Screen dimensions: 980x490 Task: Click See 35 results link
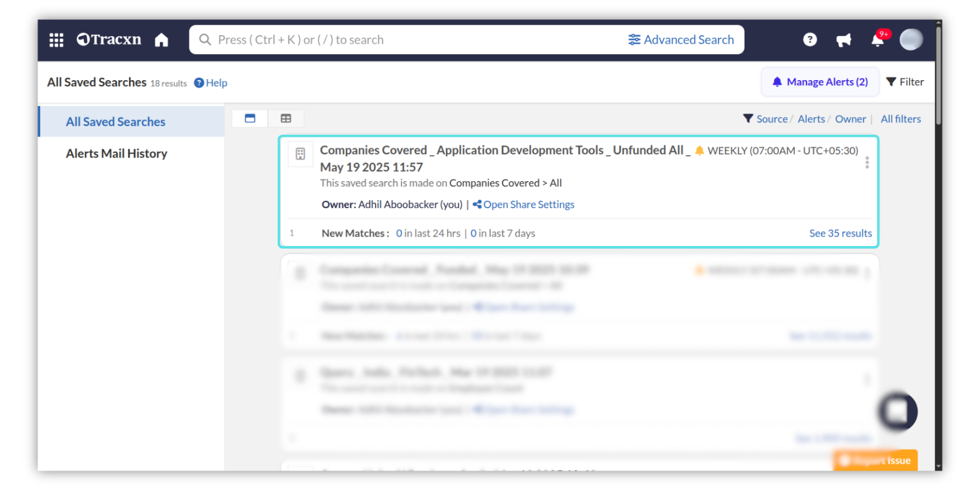click(840, 233)
